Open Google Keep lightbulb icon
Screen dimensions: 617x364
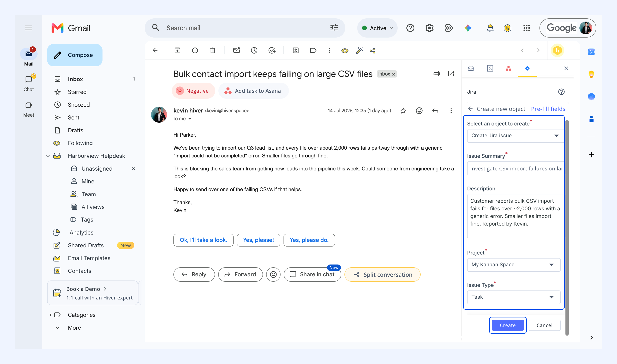591,74
